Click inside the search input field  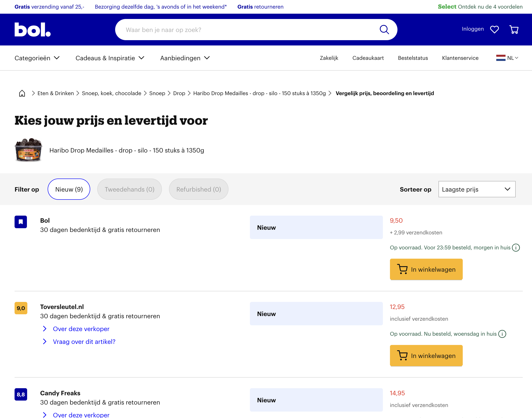coord(245,29)
